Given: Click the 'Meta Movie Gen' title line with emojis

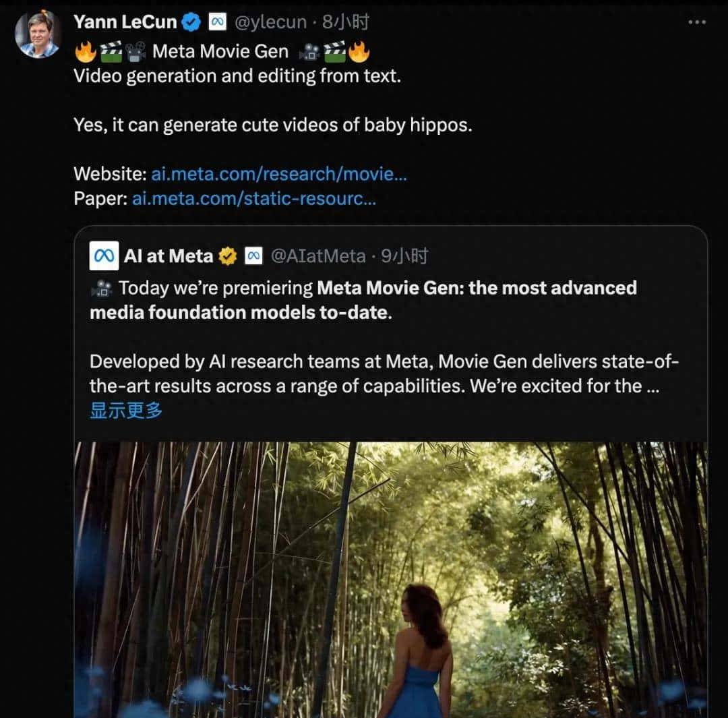Looking at the screenshot, I should pos(222,52).
